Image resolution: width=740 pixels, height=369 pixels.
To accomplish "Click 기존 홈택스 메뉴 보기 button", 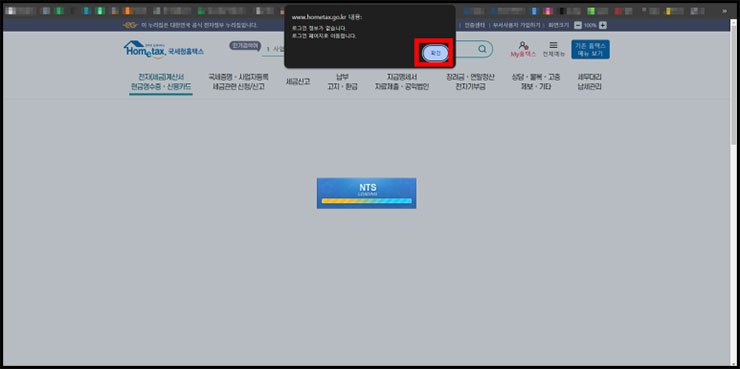I will (x=590, y=49).
